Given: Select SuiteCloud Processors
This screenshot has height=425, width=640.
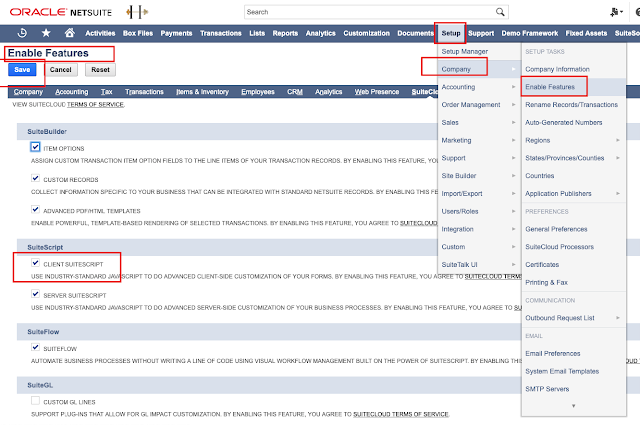Looking at the screenshot, I should click(559, 247).
